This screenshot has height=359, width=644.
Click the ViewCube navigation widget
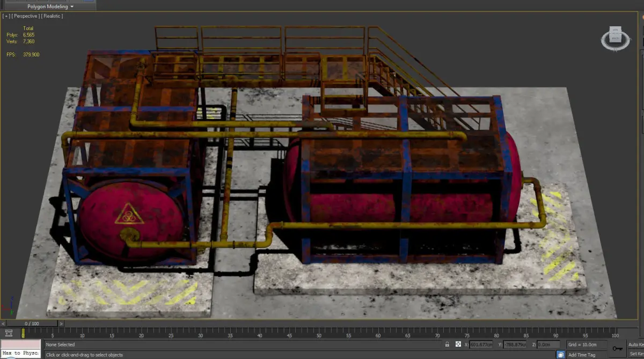coord(616,39)
